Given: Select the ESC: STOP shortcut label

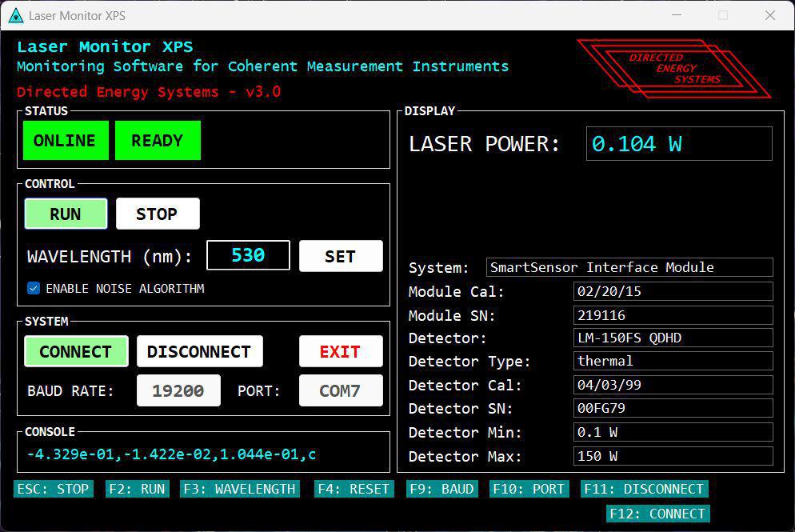Looking at the screenshot, I should [x=53, y=489].
